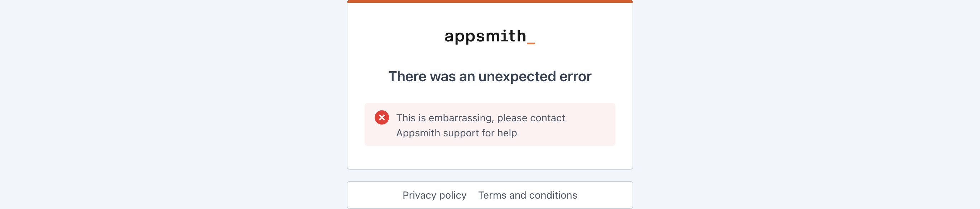Image resolution: width=980 pixels, height=209 pixels.
Task: Open the Privacy policy link
Action: 434,195
